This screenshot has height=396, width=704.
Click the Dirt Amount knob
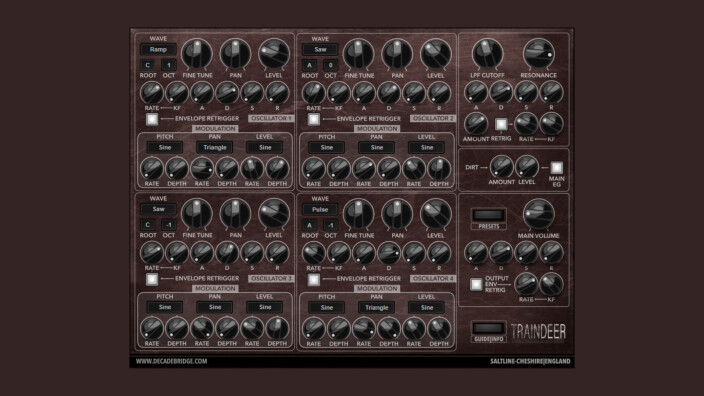pos(501,167)
